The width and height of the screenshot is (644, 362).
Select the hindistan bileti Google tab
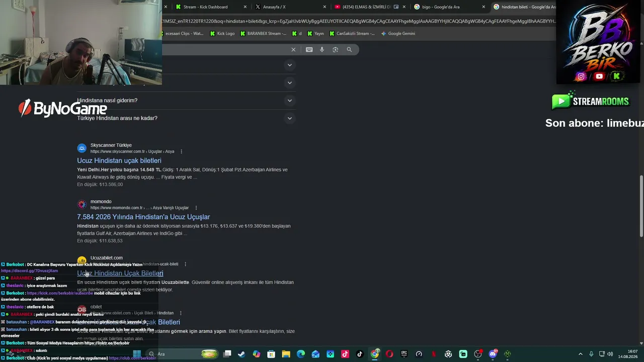click(524, 7)
